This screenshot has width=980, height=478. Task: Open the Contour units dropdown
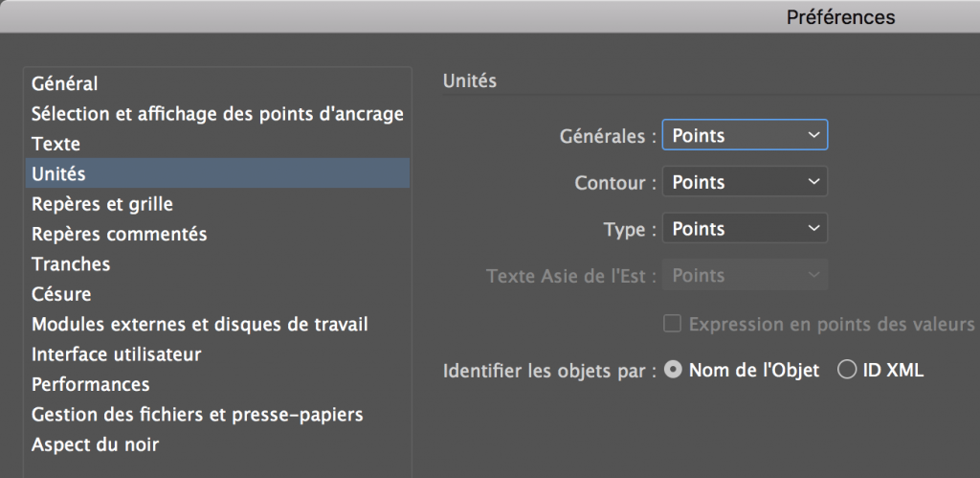[745, 182]
